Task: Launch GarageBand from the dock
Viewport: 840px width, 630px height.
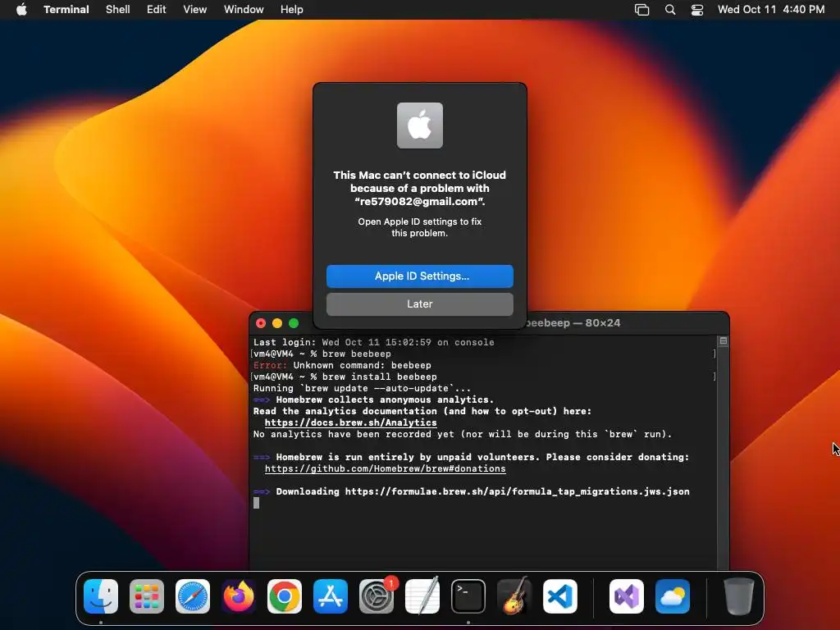Action: (514, 596)
